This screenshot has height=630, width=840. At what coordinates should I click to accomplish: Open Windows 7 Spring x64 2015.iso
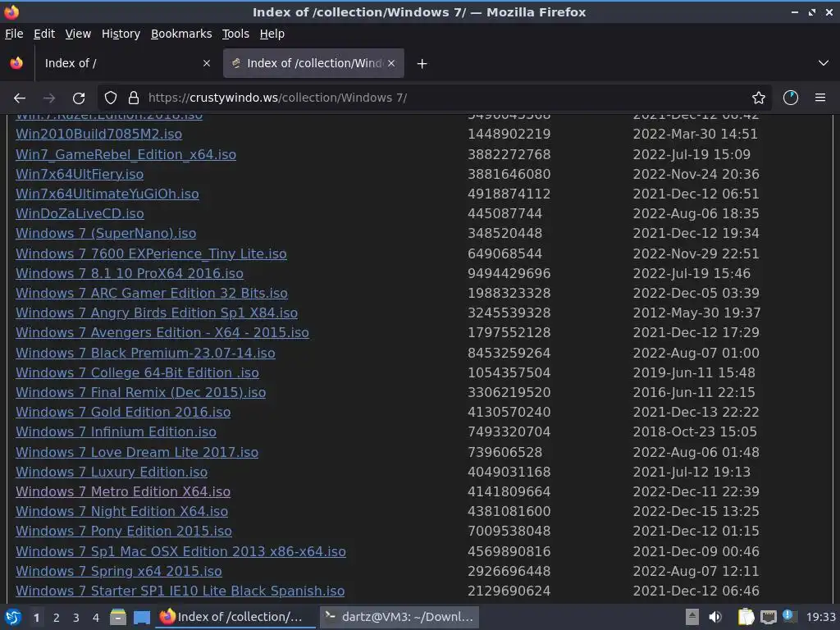[118, 571]
